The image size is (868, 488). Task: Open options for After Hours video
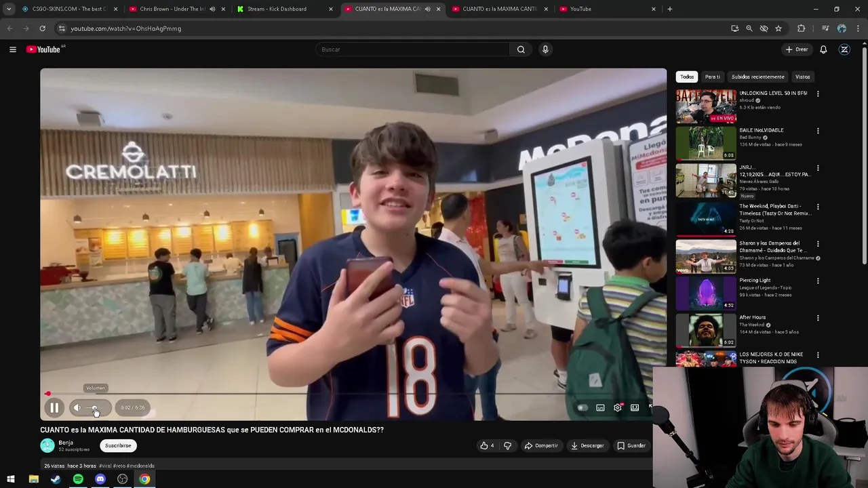pyautogui.click(x=818, y=318)
